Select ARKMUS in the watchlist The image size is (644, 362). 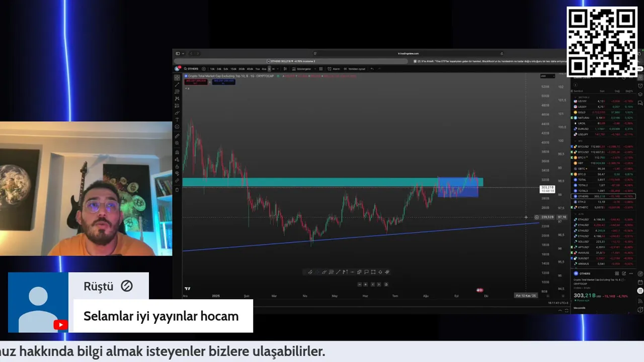604,263
